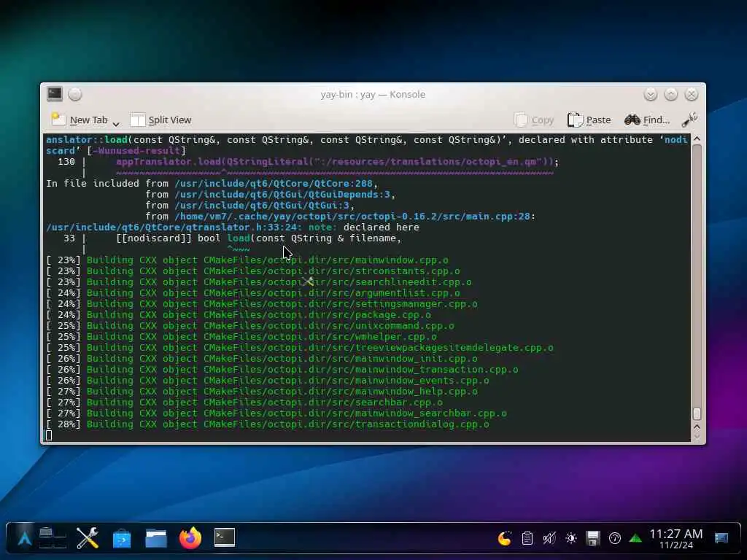Click the Show Desktop icon
747x560 pixels.
721,538
